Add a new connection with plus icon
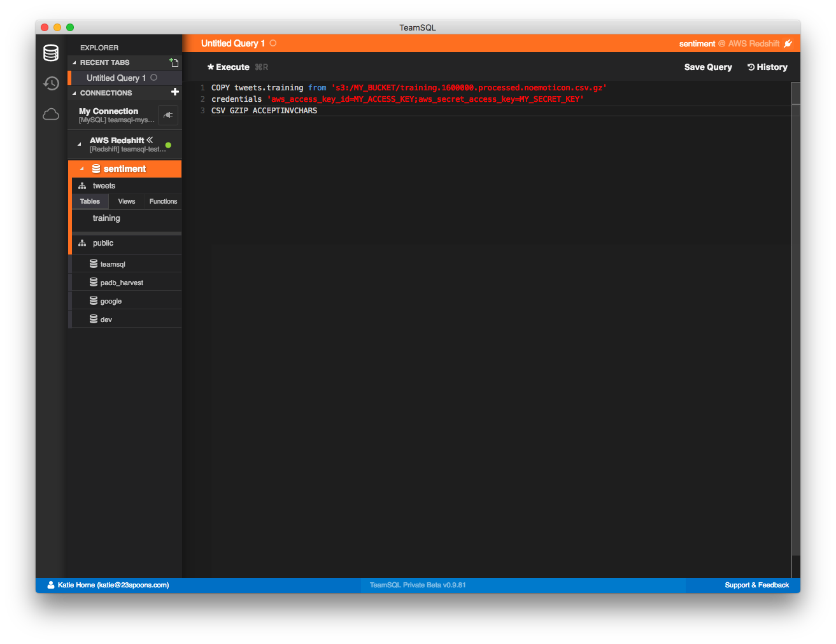The width and height of the screenshot is (836, 644). tap(175, 92)
